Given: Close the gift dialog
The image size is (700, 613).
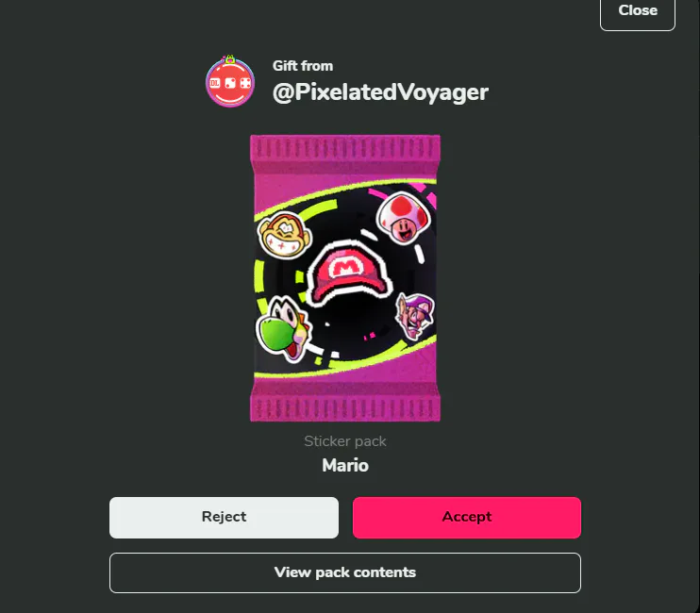Looking at the screenshot, I should coord(638,12).
